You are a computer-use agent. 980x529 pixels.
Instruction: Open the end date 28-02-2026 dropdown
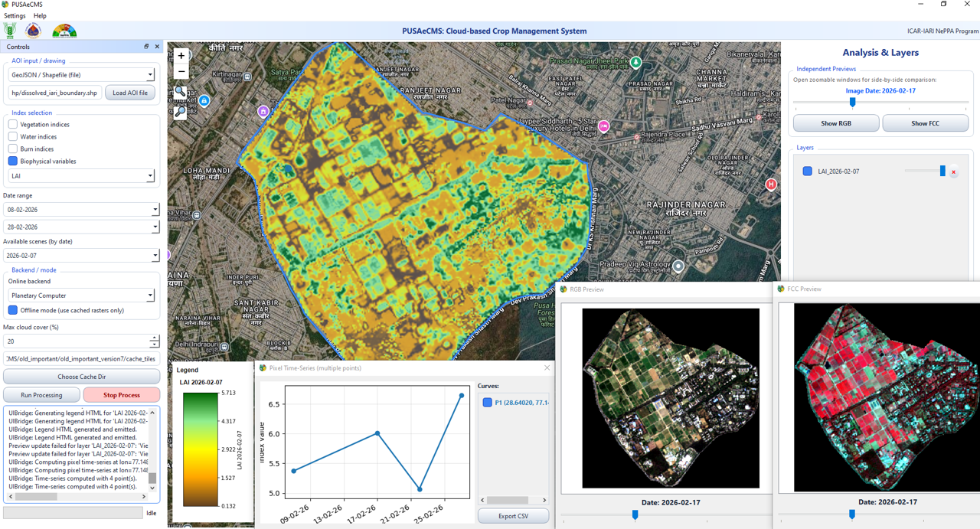(81, 227)
